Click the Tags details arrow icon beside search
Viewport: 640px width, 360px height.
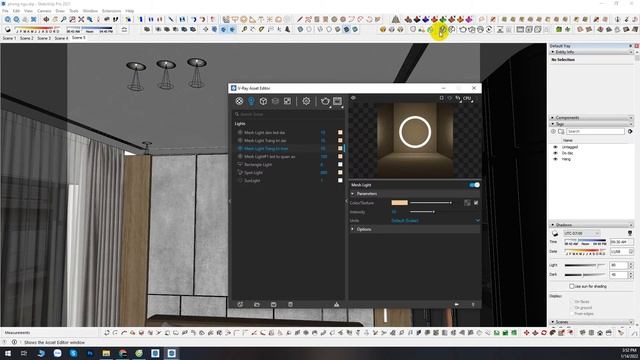coord(631,131)
